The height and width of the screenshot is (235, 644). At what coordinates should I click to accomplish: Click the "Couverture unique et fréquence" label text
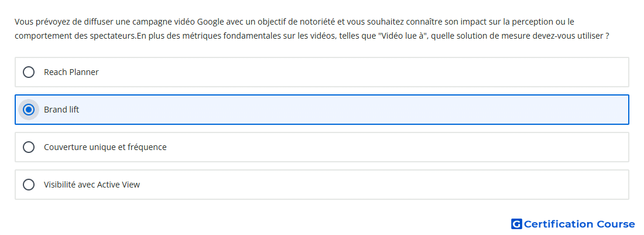[x=105, y=147]
